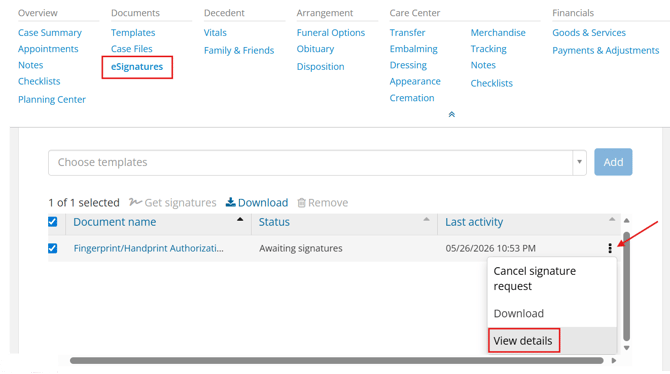Open Dressing
Viewport: 670px width, 374px height.
point(408,65)
